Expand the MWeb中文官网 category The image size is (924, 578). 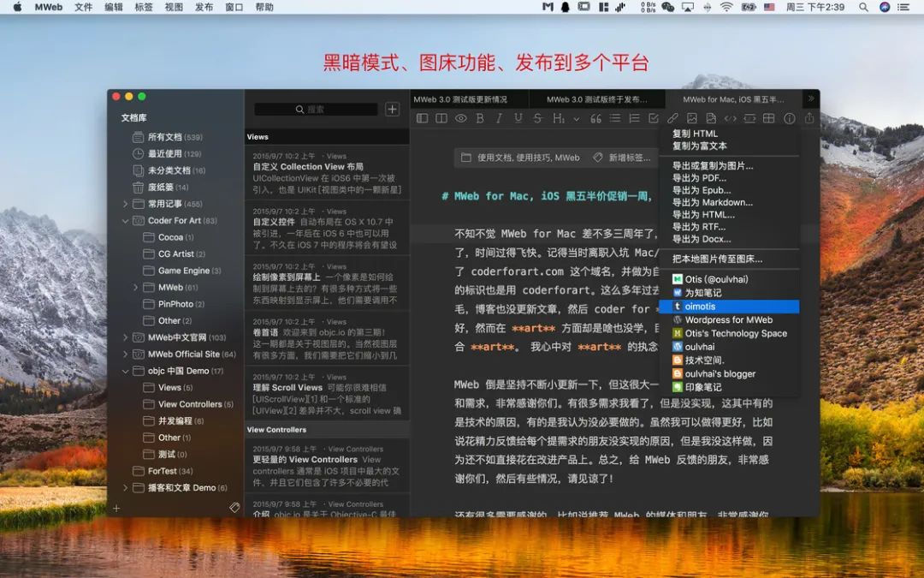(125, 337)
